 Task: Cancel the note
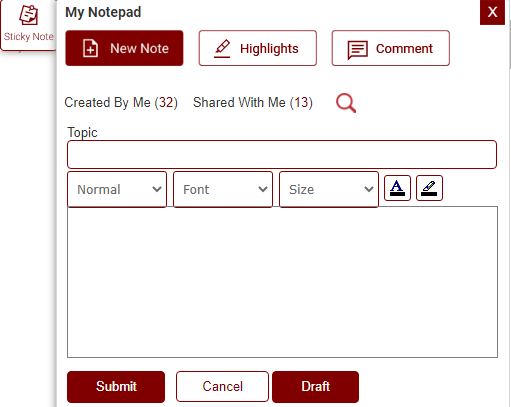[x=222, y=387]
